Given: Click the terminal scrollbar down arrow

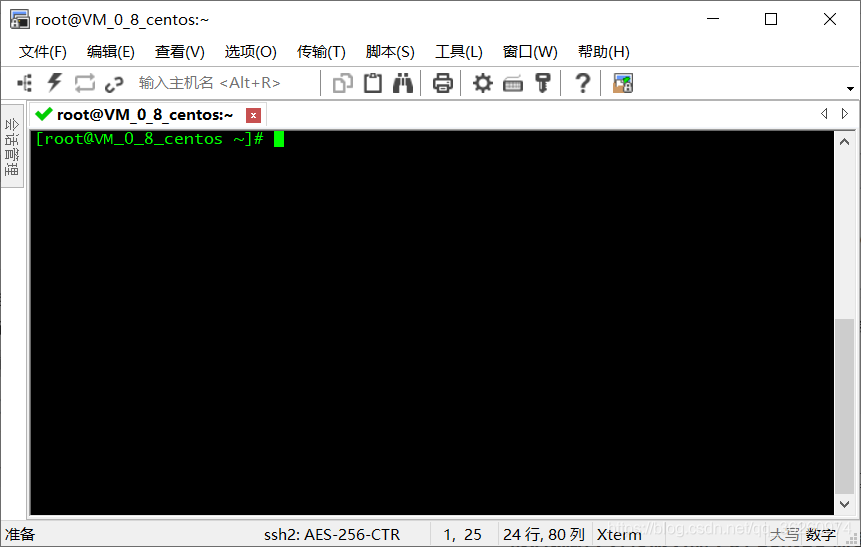Looking at the screenshot, I should point(845,504).
